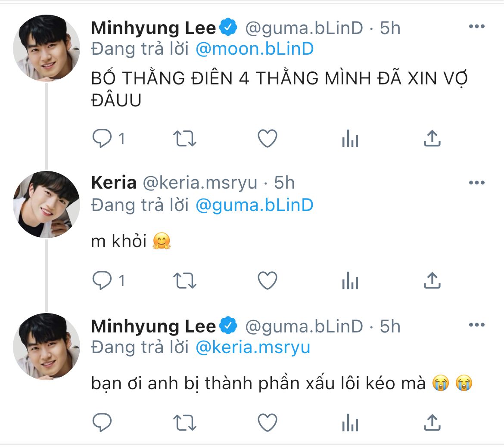Click the Keria display name
The image size is (504, 447).
click(114, 183)
